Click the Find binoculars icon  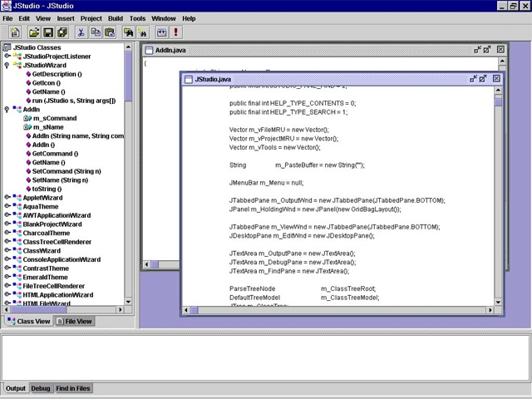[128, 32]
